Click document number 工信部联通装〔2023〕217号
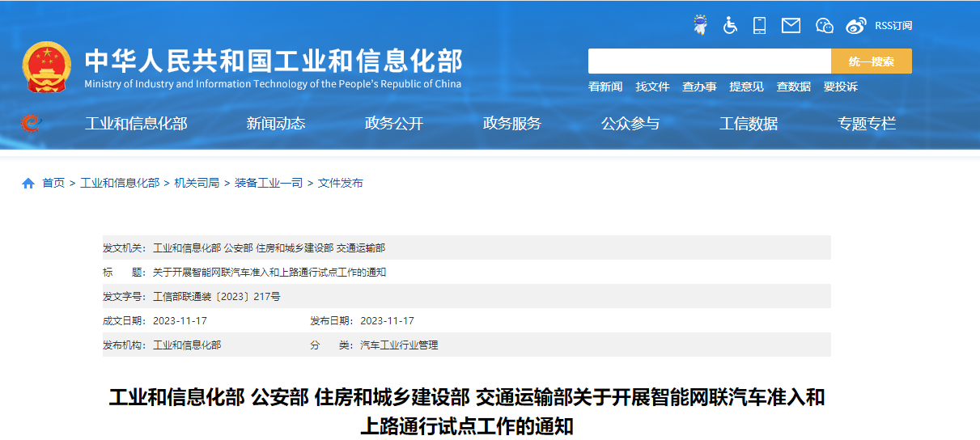This screenshot has height=440, width=980. click(217, 297)
